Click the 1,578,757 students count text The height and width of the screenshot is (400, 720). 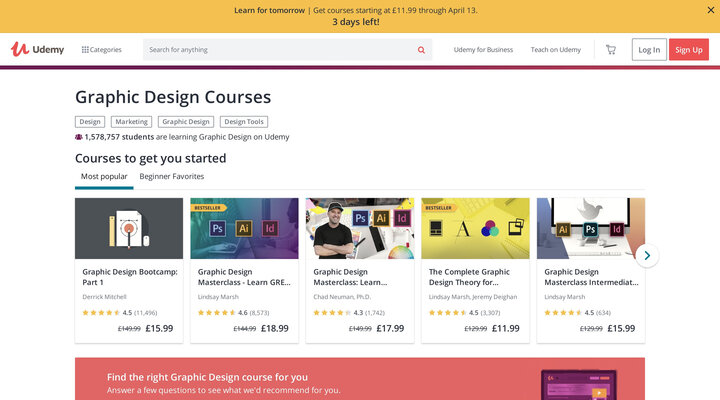click(119, 137)
